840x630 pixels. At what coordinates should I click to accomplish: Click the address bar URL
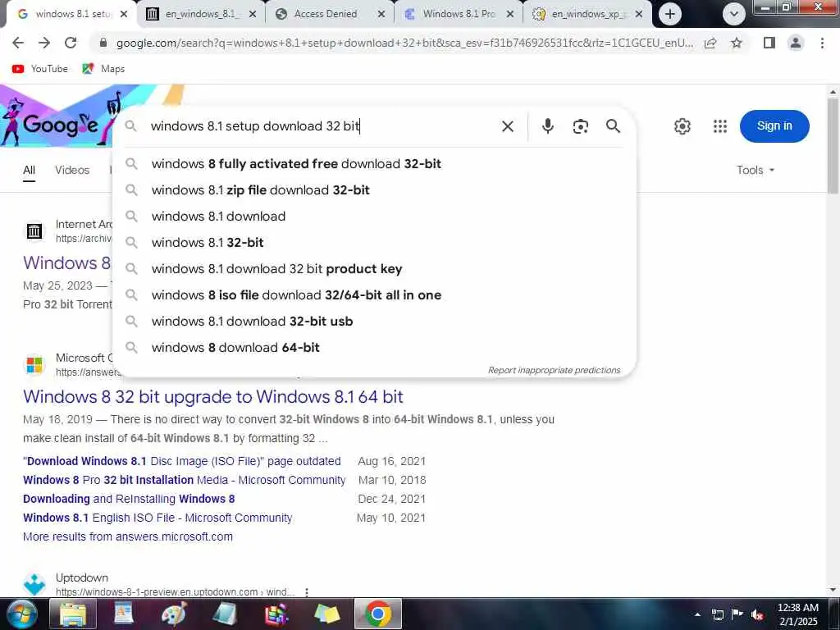[x=404, y=43]
